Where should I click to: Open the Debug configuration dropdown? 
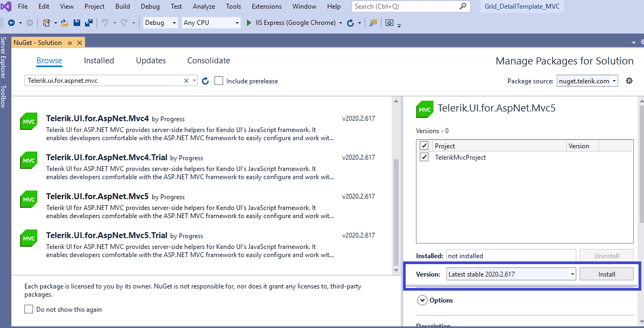click(x=160, y=23)
